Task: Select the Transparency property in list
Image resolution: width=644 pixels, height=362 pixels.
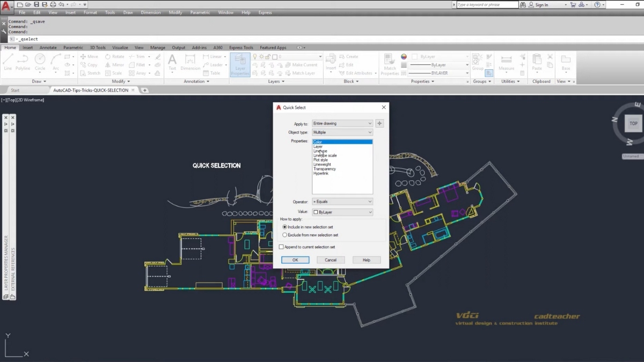Action: pos(325,169)
